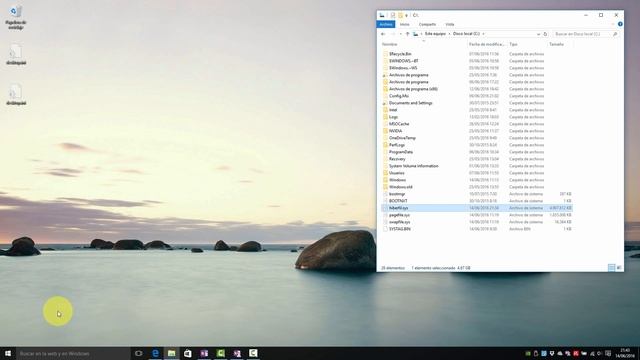The image size is (640, 360).
Task: Sort by Fecha de modificación column
Action: coord(487,44)
